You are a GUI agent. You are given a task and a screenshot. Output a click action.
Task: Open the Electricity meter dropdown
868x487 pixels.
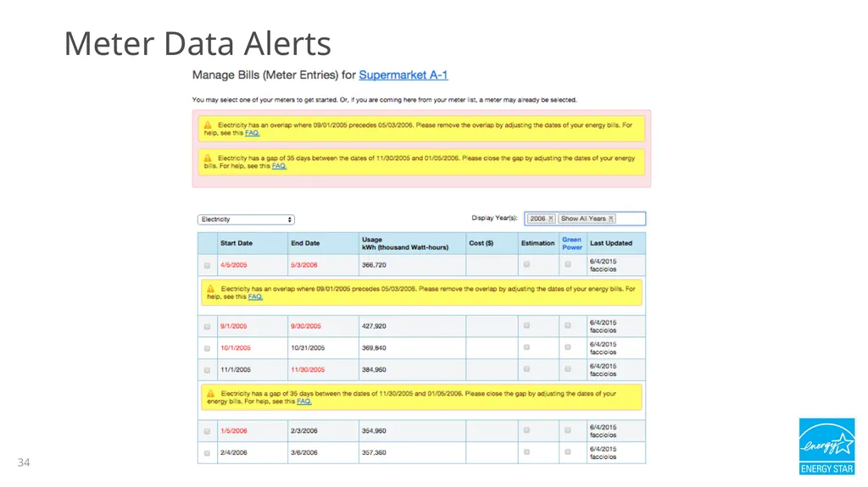(246, 219)
